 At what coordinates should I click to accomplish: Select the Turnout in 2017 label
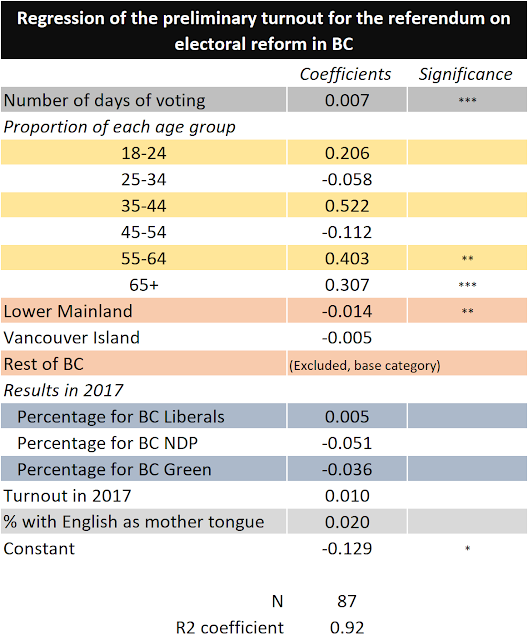click(67, 496)
